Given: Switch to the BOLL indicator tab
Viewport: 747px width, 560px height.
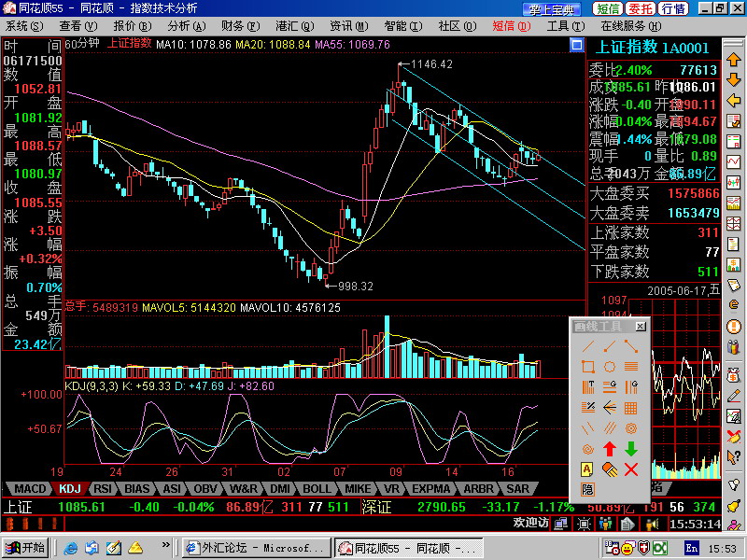Looking at the screenshot, I should pyautogui.click(x=317, y=489).
